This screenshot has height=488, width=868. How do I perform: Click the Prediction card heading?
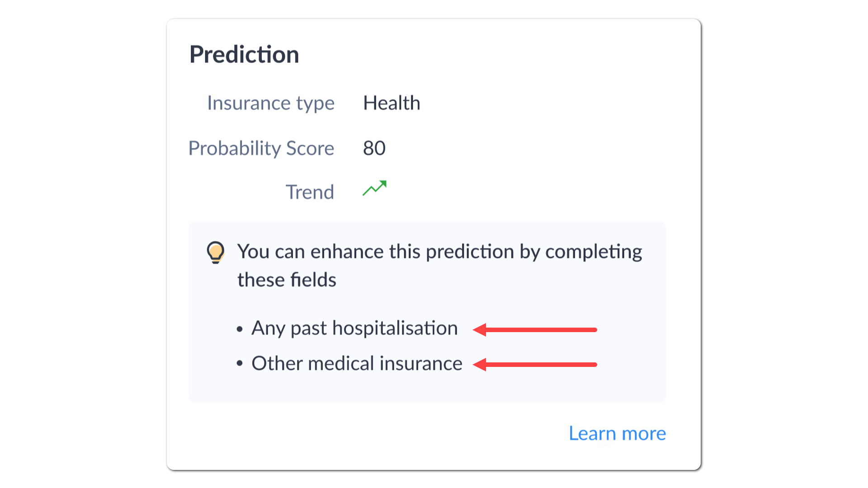pyautogui.click(x=244, y=55)
